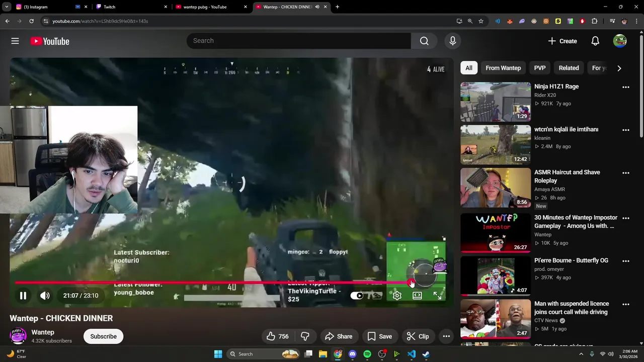644x362 pixels.
Task: Open options for ASMR Haircut video
Action: pos(626,173)
